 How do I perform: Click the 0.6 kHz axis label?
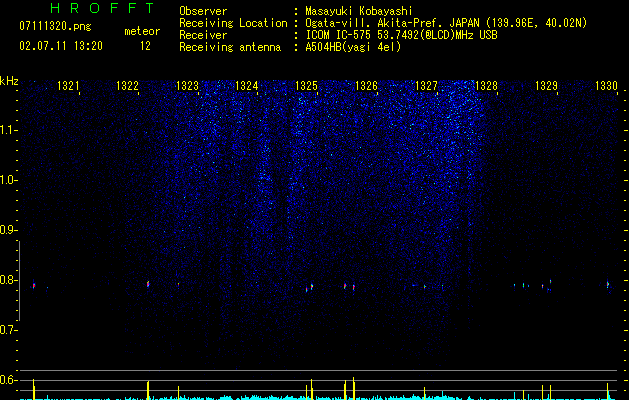[8, 380]
